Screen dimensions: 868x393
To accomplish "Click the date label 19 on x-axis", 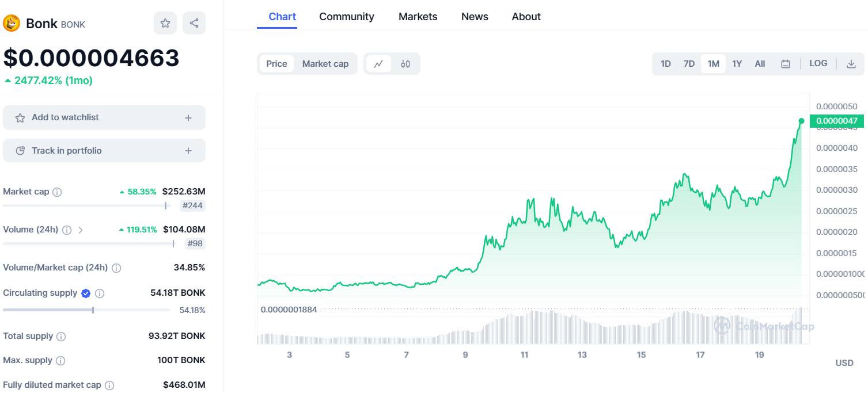I will coord(759,355).
